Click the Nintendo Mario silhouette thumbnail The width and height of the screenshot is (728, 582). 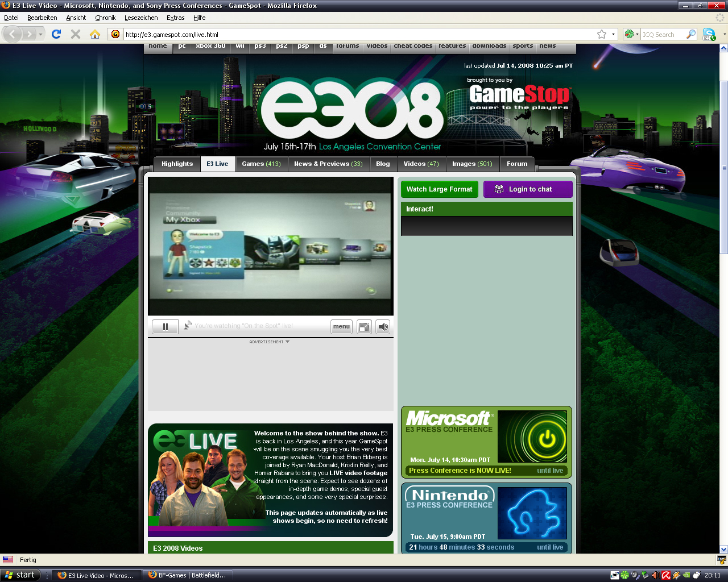point(532,513)
